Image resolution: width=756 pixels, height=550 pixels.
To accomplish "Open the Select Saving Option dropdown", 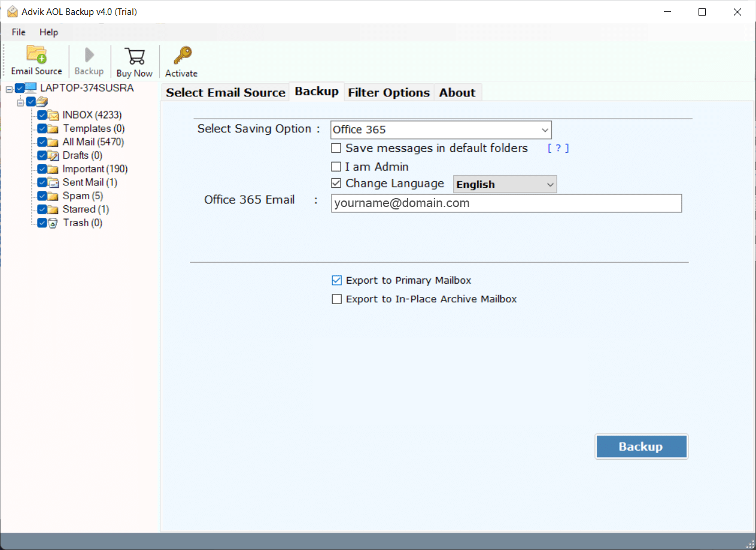I will pyautogui.click(x=441, y=130).
